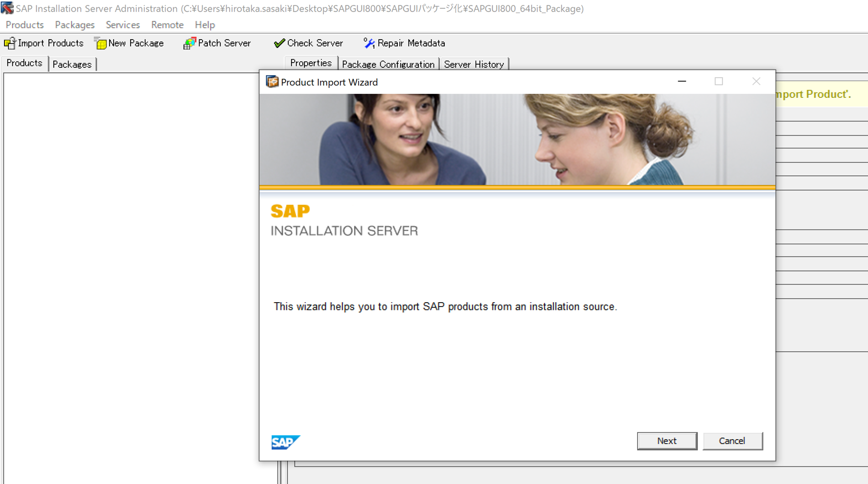868x484 pixels.
Task: Click the blue SAP logo in wizard
Action: (286, 442)
